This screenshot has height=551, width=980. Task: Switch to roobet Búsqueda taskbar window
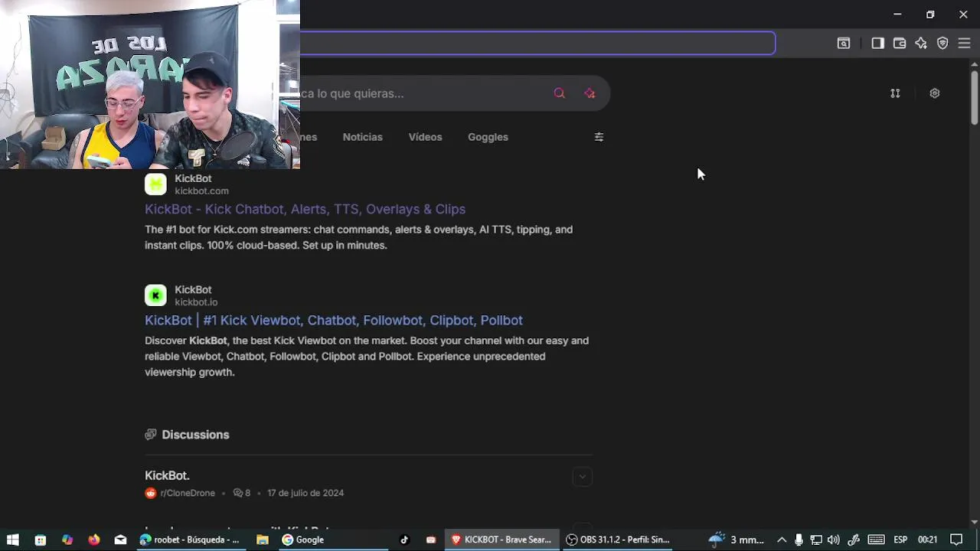click(190, 540)
